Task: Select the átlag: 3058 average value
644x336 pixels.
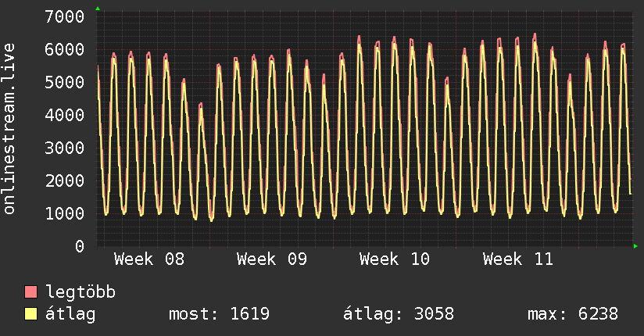Action: pyautogui.click(x=399, y=314)
